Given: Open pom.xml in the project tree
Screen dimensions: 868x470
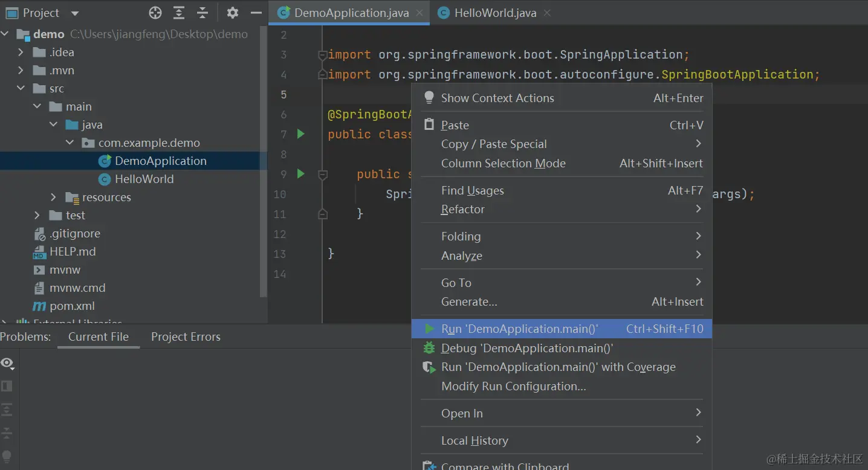Looking at the screenshot, I should tap(72, 306).
